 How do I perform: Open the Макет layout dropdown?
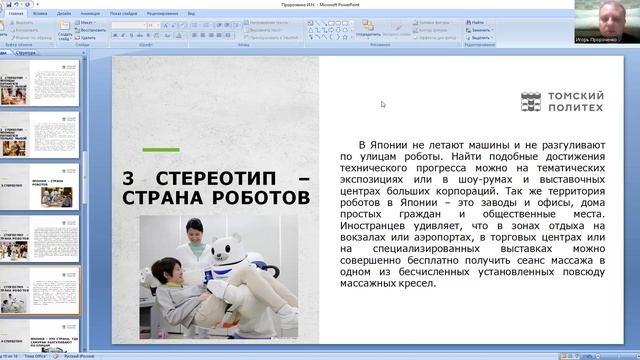point(86,22)
